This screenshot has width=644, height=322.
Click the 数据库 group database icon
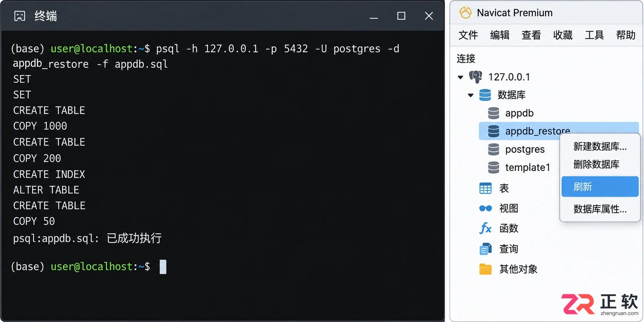[485, 95]
